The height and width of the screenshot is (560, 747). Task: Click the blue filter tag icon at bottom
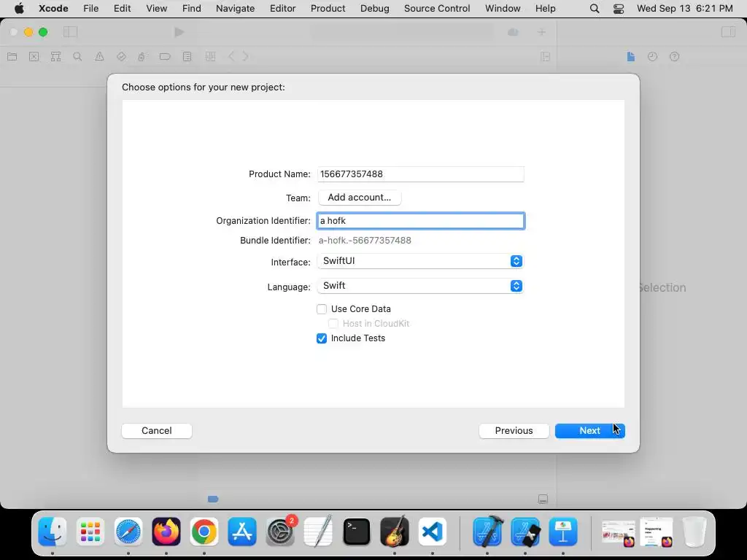[x=213, y=499]
